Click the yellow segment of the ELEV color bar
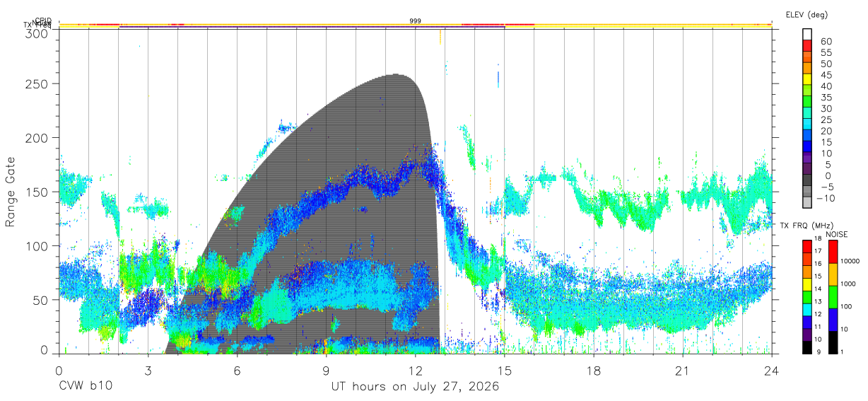The width and height of the screenshot is (868, 401). click(807, 79)
